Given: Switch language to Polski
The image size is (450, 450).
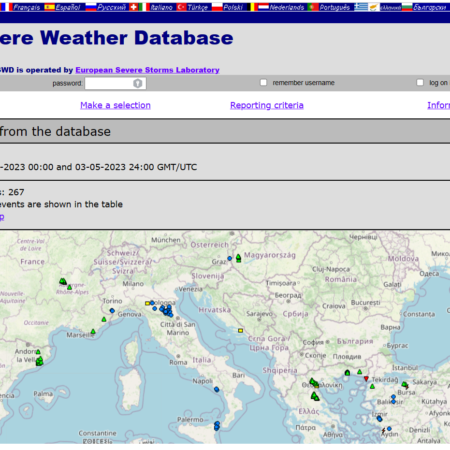Looking at the screenshot, I should pyautogui.click(x=233, y=7).
